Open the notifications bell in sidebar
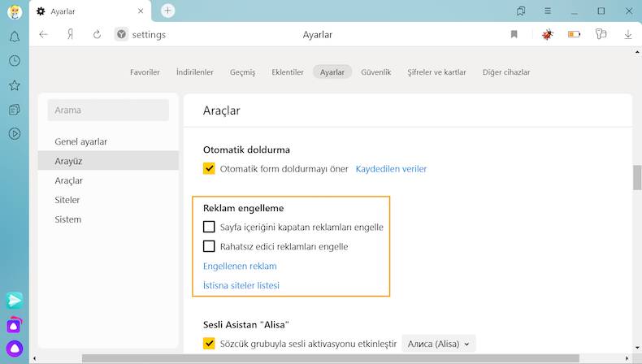 pyautogui.click(x=14, y=37)
